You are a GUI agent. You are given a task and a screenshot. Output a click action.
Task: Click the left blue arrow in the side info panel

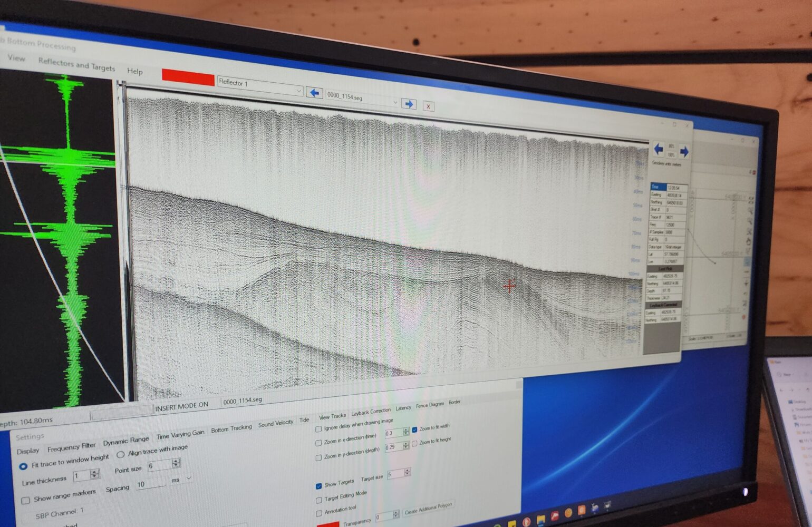point(659,149)
